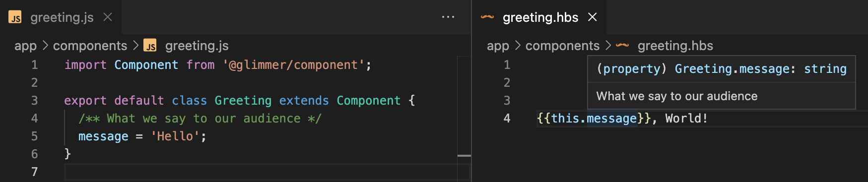Click 'Greeting' class name on line 3
Screen dimensions: 868x182
click(x=243, y=101)
